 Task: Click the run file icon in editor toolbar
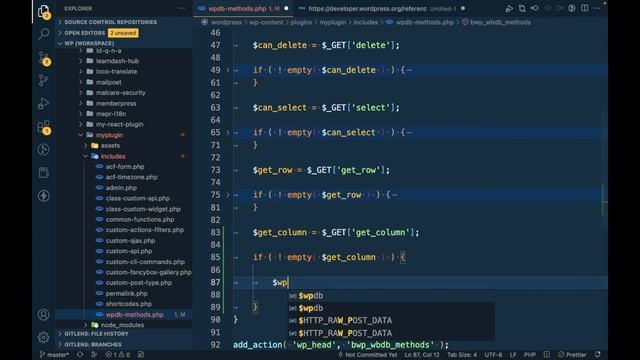coord(509,8)
